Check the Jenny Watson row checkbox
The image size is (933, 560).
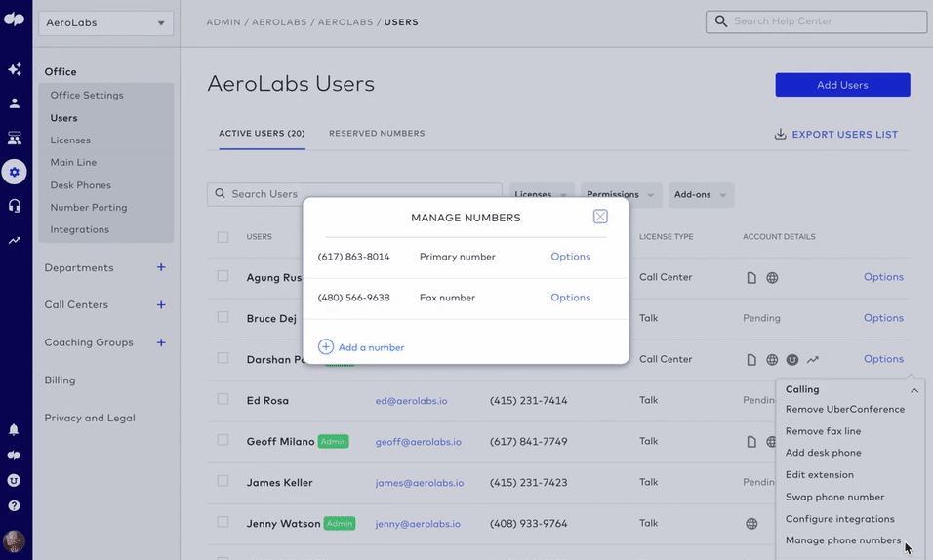223,522
